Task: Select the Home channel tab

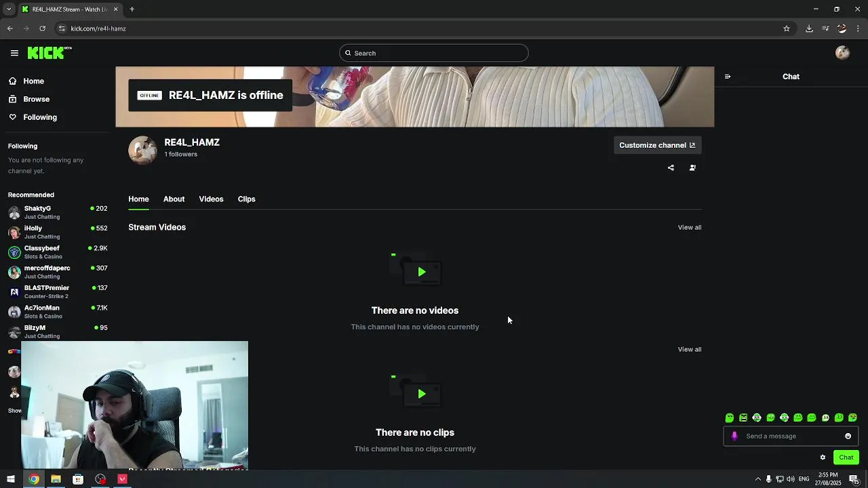Action: click(x=138, y=199)
